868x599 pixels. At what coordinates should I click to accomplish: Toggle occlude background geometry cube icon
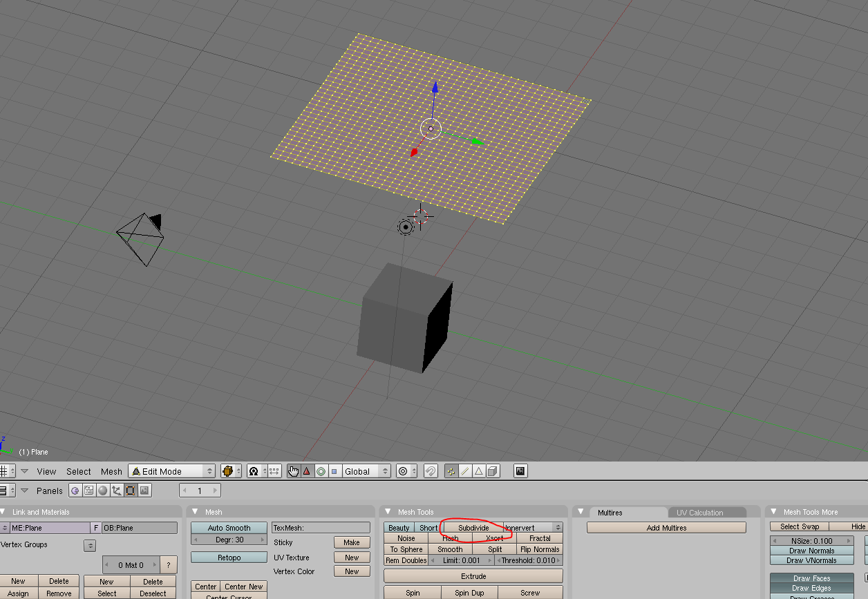point(493,471)
